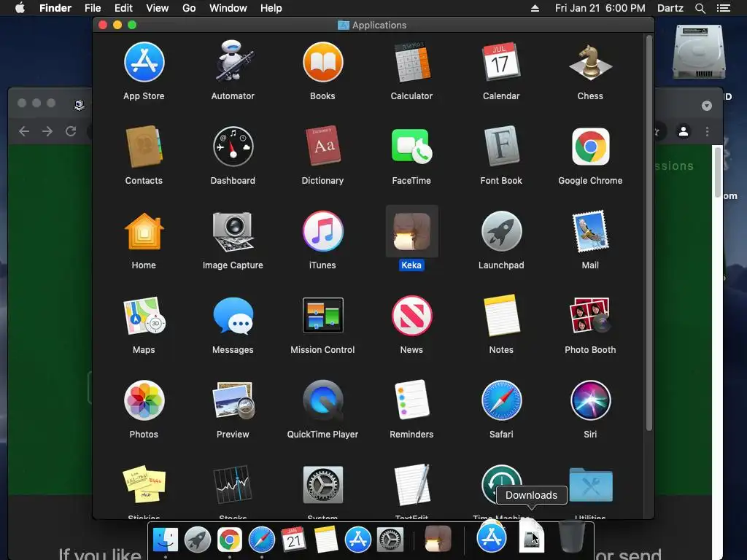Click the eject icon in menu bar

535,8
